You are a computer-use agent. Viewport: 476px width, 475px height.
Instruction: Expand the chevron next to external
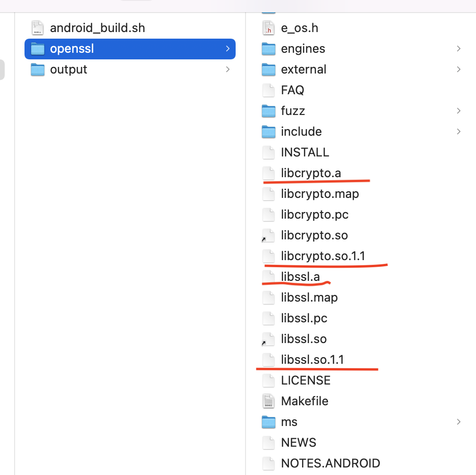tap(458, 69)
